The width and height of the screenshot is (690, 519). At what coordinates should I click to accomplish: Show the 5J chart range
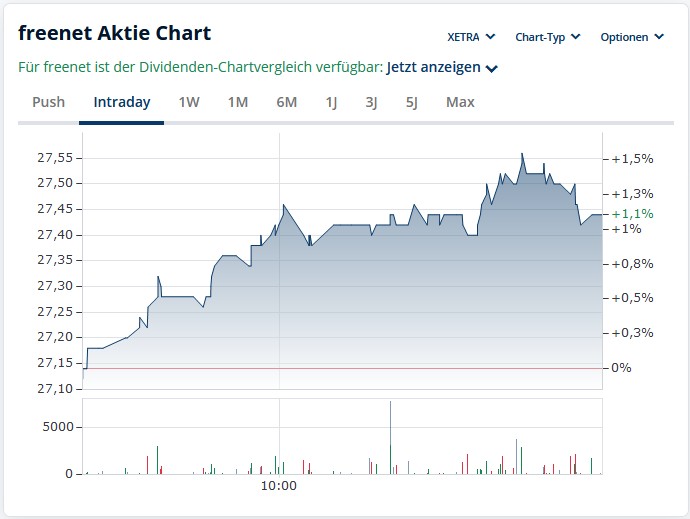(x=411, y=102)
